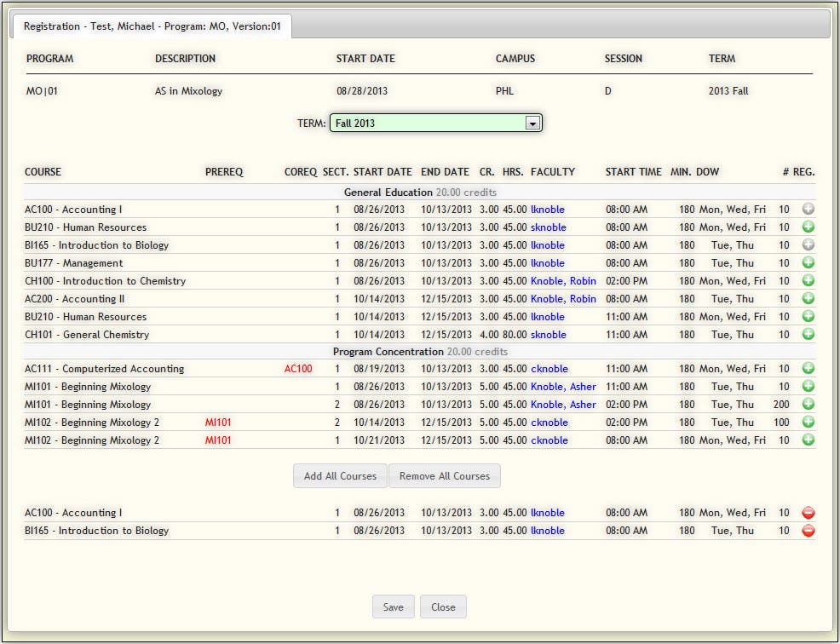The width and height of the screenshot is (840, 644).
Task: Click the Close button
Action: tap(443, 607)
